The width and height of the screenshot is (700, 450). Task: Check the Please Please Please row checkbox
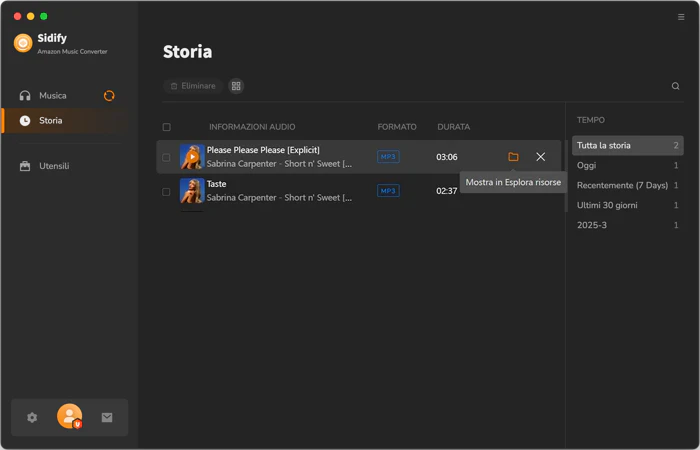[x=166, y=157]
